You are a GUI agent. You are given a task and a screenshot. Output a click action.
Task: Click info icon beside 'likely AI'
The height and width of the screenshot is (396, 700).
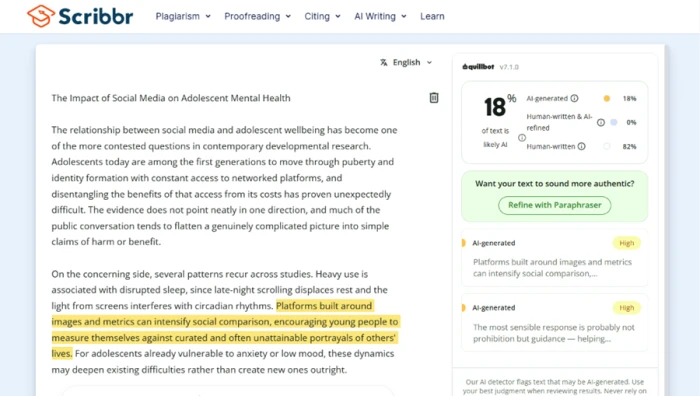point(522,138)
